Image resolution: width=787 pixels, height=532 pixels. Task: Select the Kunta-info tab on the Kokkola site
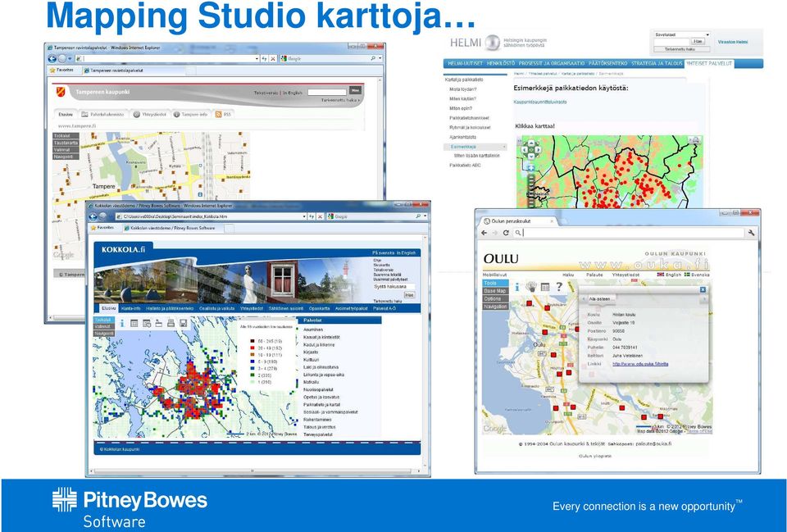click(x=131, y=309)
